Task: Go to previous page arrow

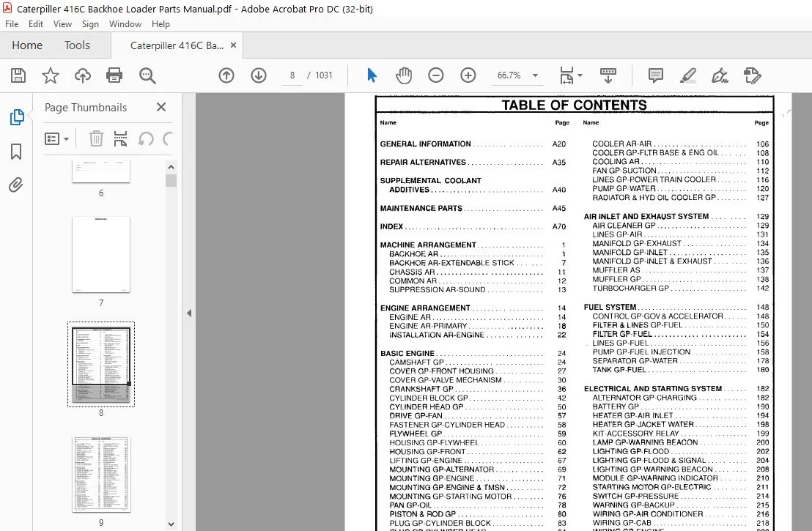Action: pyautogui.click(x=226, y=75)
